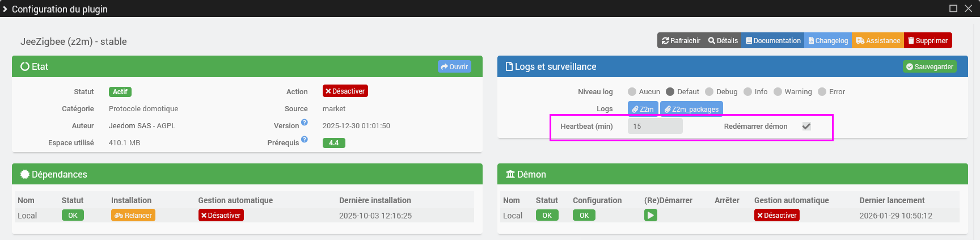Disable automatic daemon management with the Désactiver button
The width and height of the screenshot is (980, 240).
777,216
